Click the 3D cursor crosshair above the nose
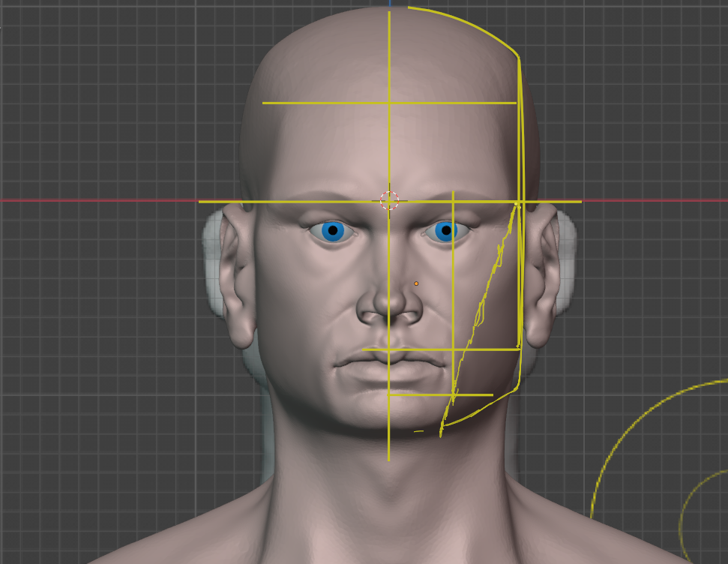The height and width of the screenshot is (564, 728). (x=389, y=199)
